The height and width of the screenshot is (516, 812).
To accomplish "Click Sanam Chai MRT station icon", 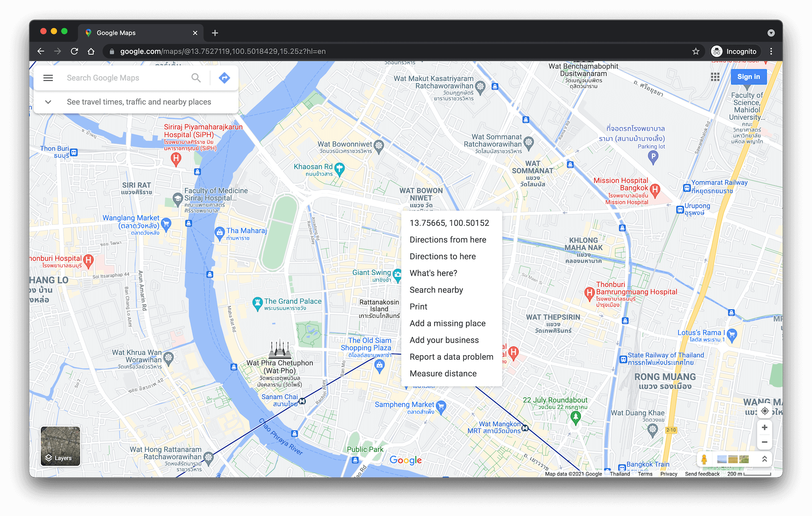I will point(302,401).
